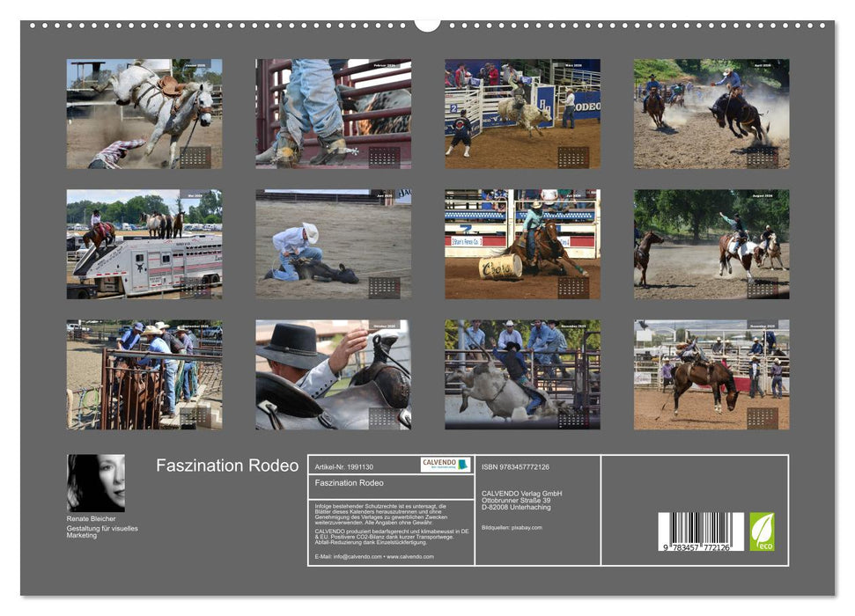Screen dimensions: 855x616
Task: Click the Januar 2026 month label banner
Action: pyautogui.click(x=195, y=65)
